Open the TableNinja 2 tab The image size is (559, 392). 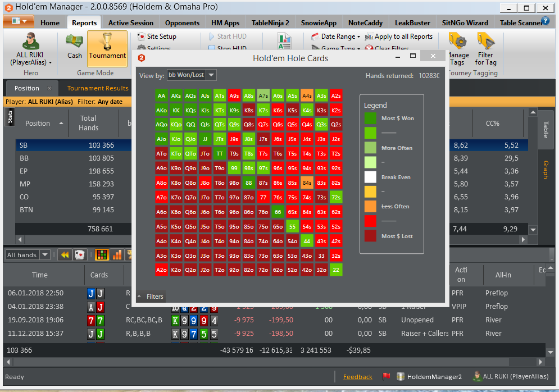click(x=270, y=23)
